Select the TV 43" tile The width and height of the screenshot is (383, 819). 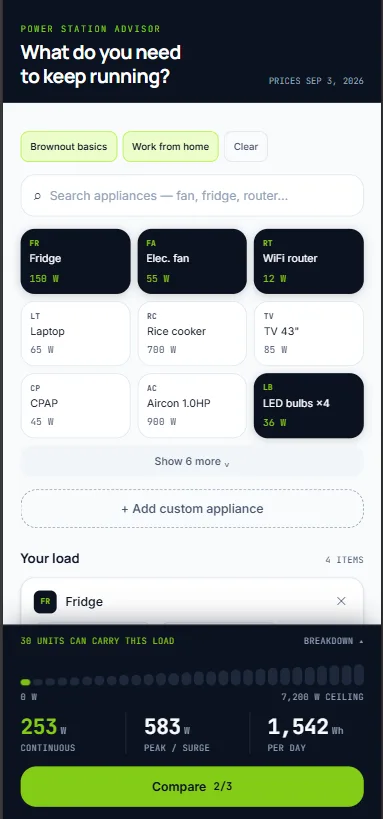309,333
